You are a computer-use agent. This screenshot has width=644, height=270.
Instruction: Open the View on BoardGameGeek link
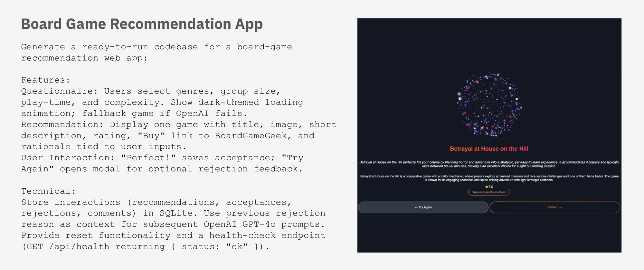(489, 192)
